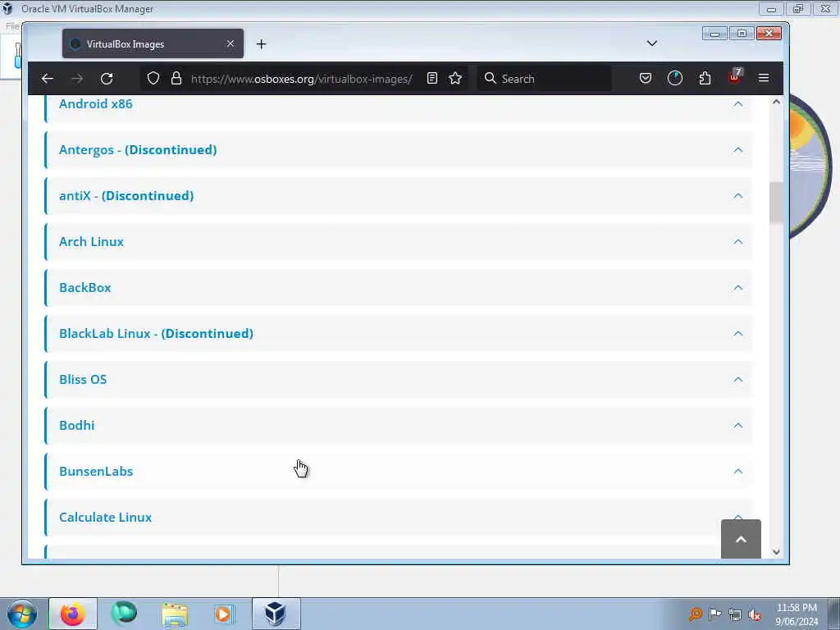List all tabs dropdown arrow

pos(652,43)
